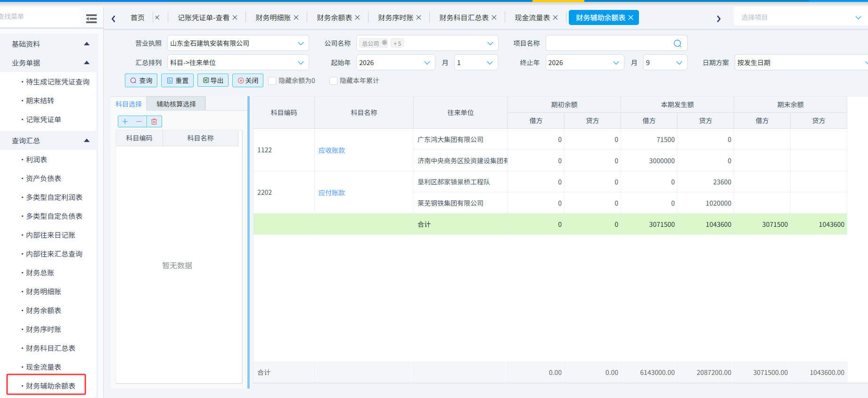Image resolution: width=868 pixels, height=398 pixels.
Task: Close the 财务序时账 tab
Action: pyautogui.click(x=418, y=17)
